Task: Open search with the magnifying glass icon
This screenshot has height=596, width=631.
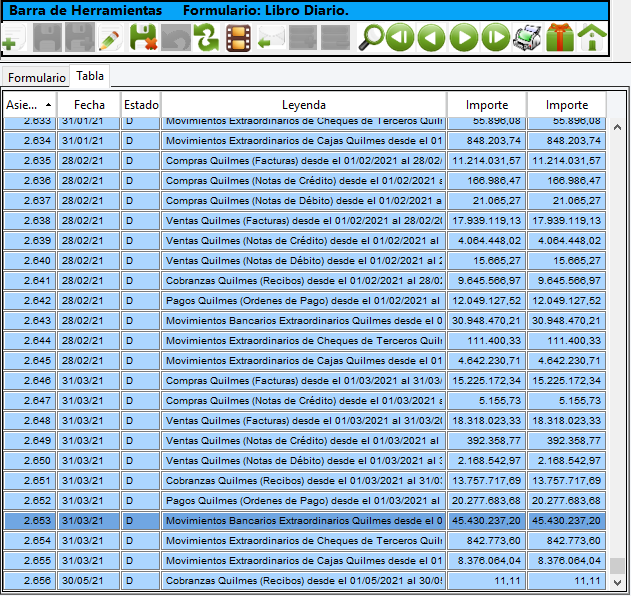Action: coord(371,38)
